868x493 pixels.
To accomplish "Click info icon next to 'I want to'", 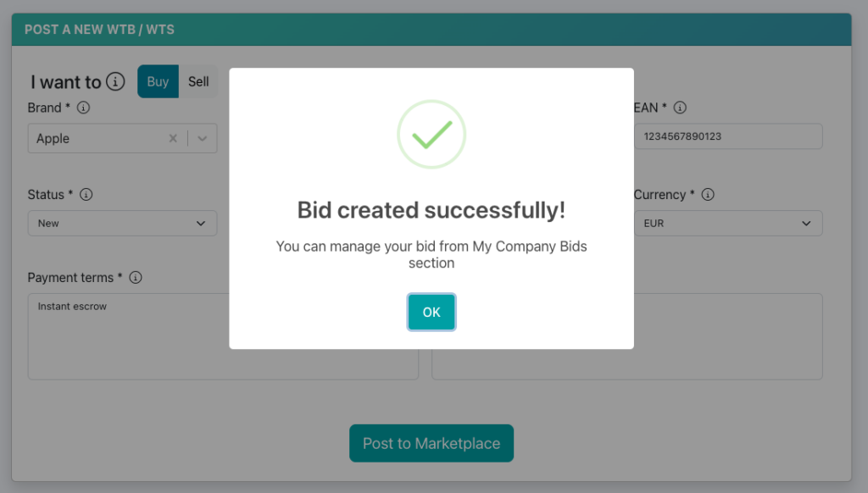I will tap(116, 81).
